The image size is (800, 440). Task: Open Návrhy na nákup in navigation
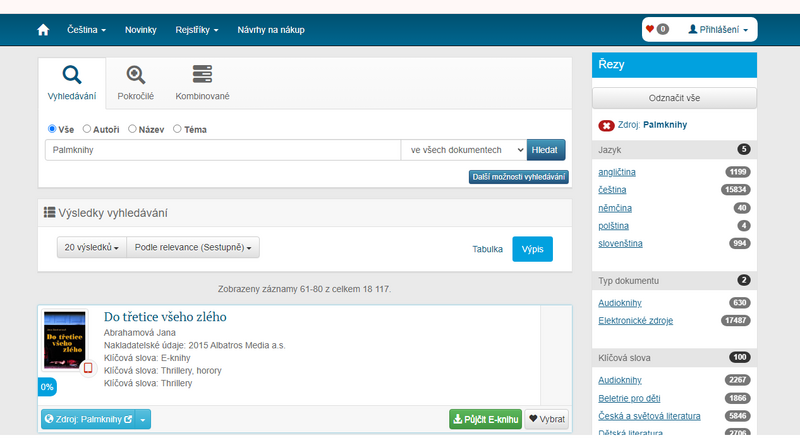tap(271, 30)
